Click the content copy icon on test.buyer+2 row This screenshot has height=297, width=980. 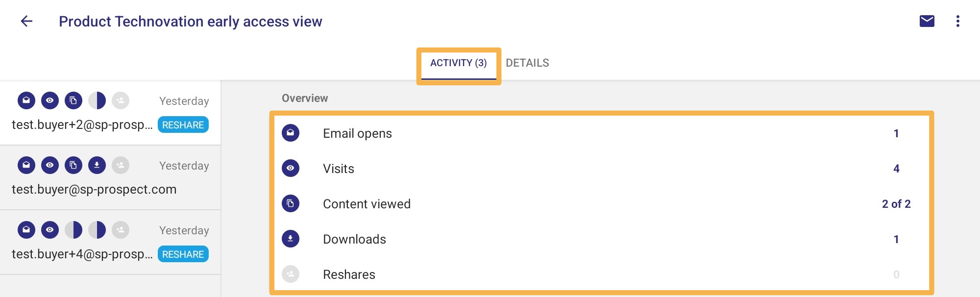pos(73,100)
